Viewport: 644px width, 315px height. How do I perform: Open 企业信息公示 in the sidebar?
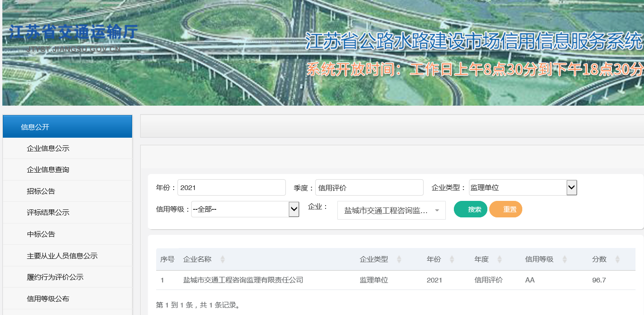[67, 148]
